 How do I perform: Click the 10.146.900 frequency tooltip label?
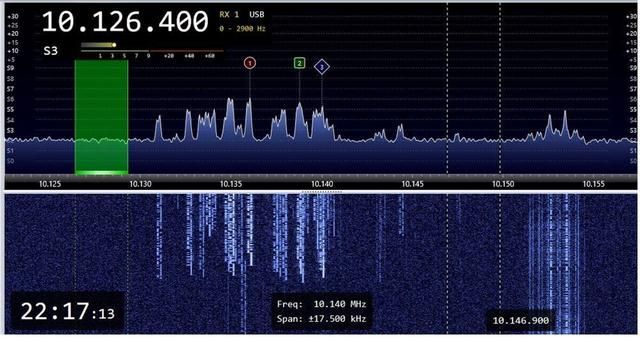[520, 321]
